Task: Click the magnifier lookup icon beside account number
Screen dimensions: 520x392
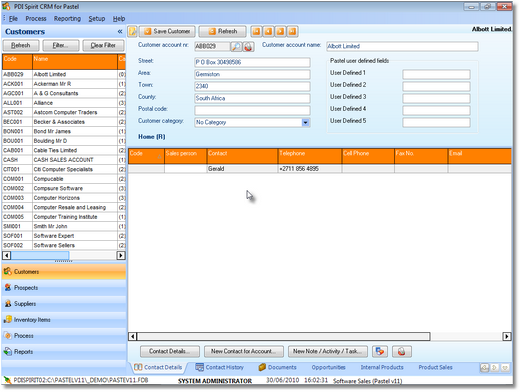Action: point(236,46)
